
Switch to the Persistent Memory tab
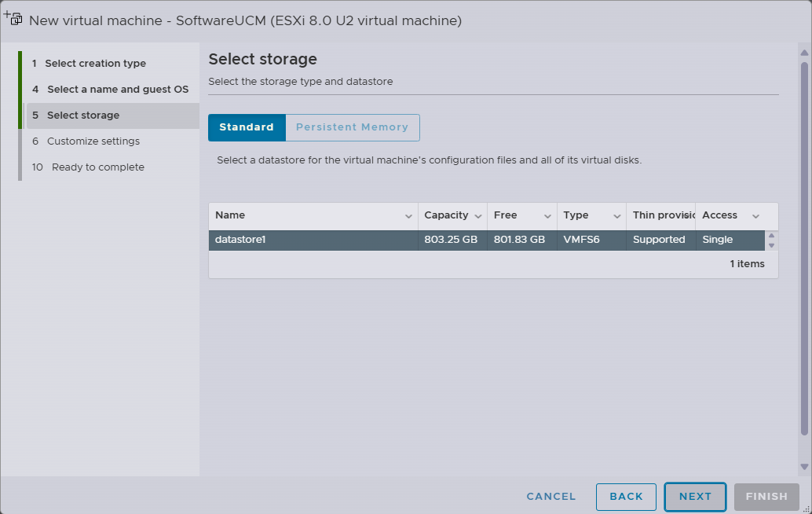(352, 127)
